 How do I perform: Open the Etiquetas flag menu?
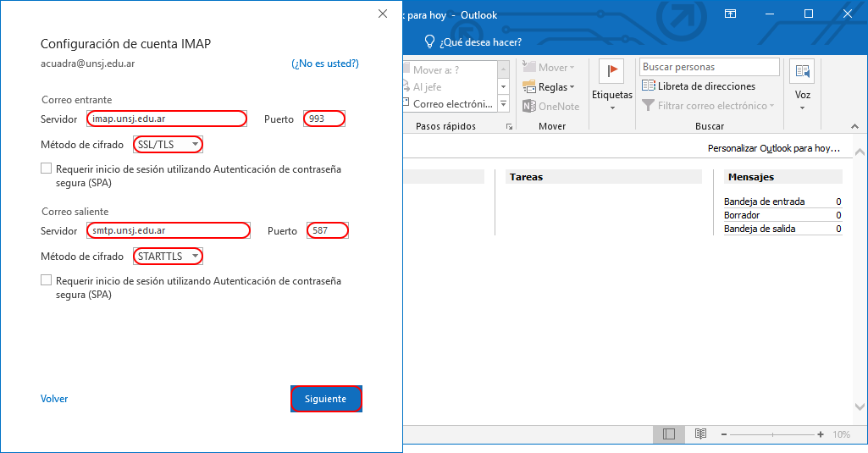[611, 86]
